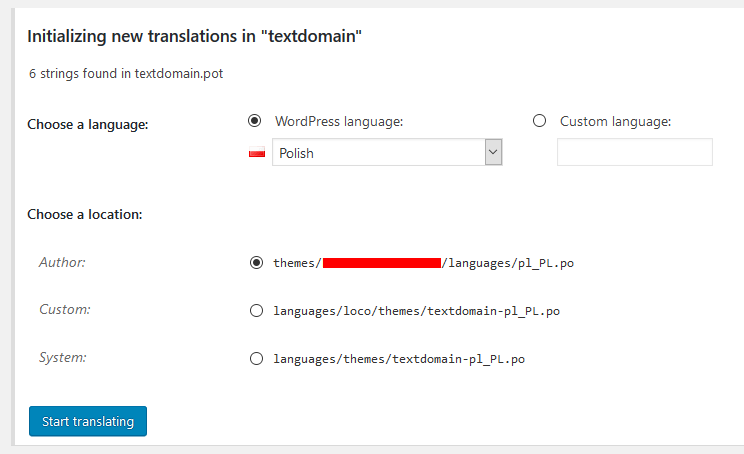Choose the System location radio button
This screenshot has width=744, height=454.
coord(257,358)
